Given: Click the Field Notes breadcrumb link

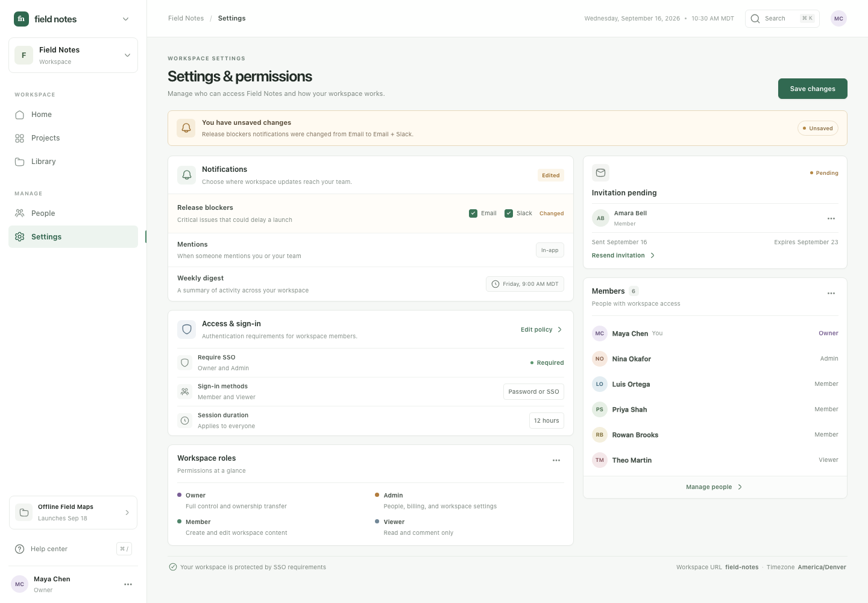Looking at the screenshot, I should [x=186, y=19].
